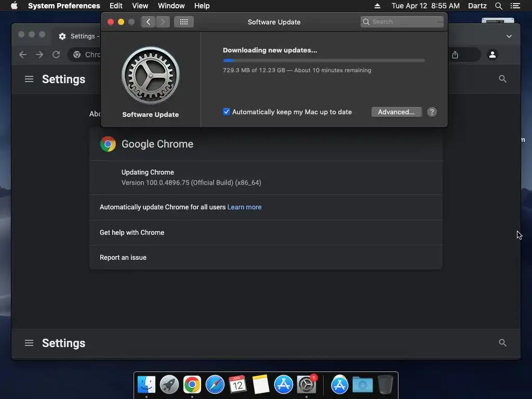This screenshot has width=532, height=399.
Task: Open the System Preferences menu
Action: pos(64,6)
